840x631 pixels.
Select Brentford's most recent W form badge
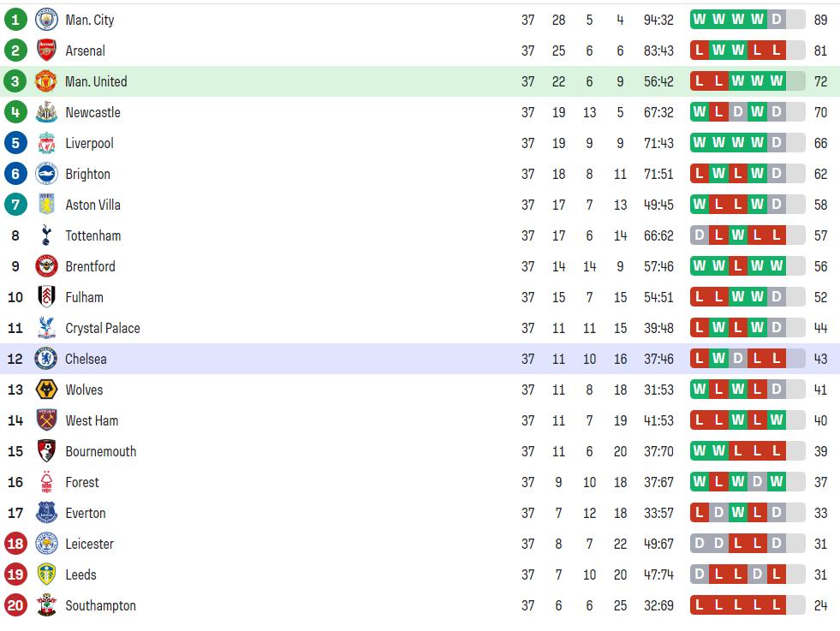(x=777, y=265)
